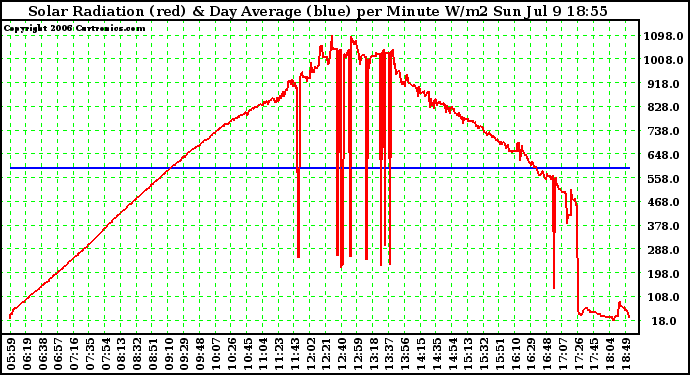
Task: Click the 18:04 time label
Action: [x=610, y=354]
